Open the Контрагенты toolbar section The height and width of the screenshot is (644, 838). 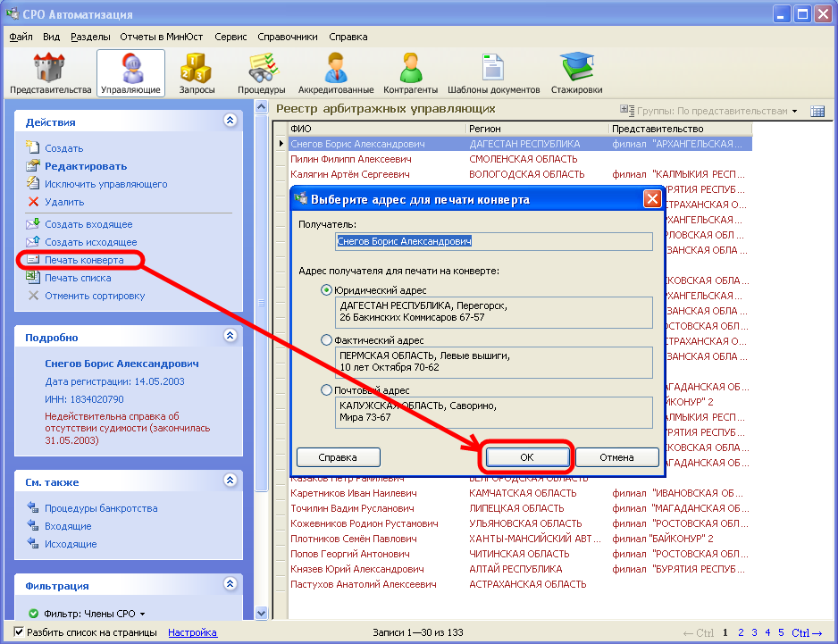[x=410, y=73]
